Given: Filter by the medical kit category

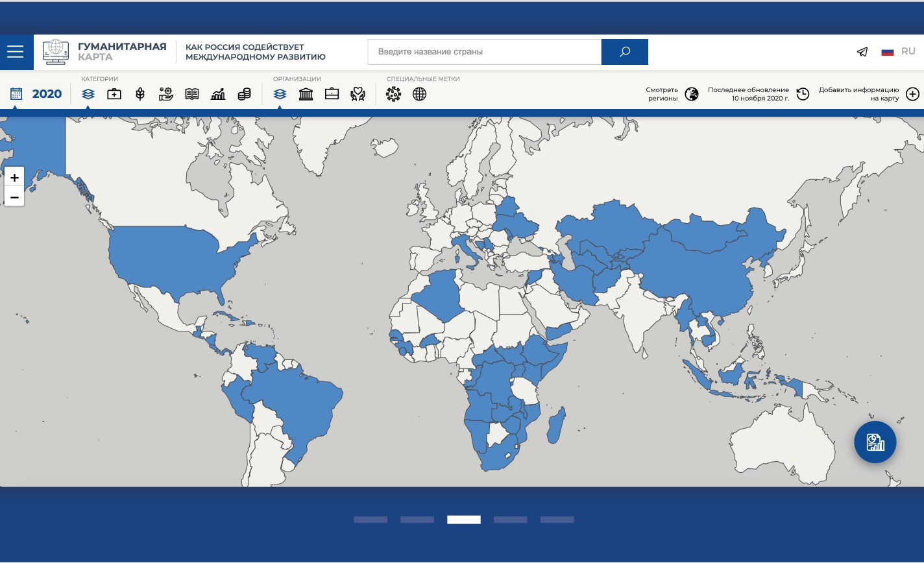Looking at the screenshot, I should click(x=114, y=94).
